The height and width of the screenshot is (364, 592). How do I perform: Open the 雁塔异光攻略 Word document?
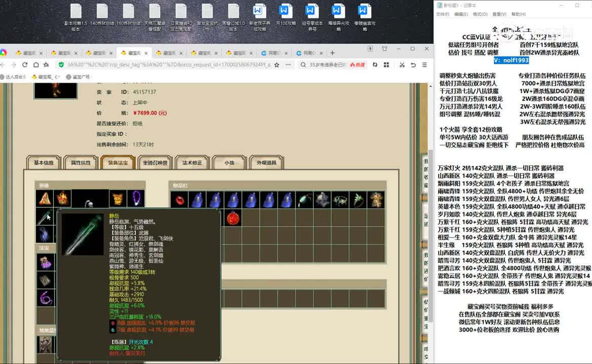click(339, 17)
